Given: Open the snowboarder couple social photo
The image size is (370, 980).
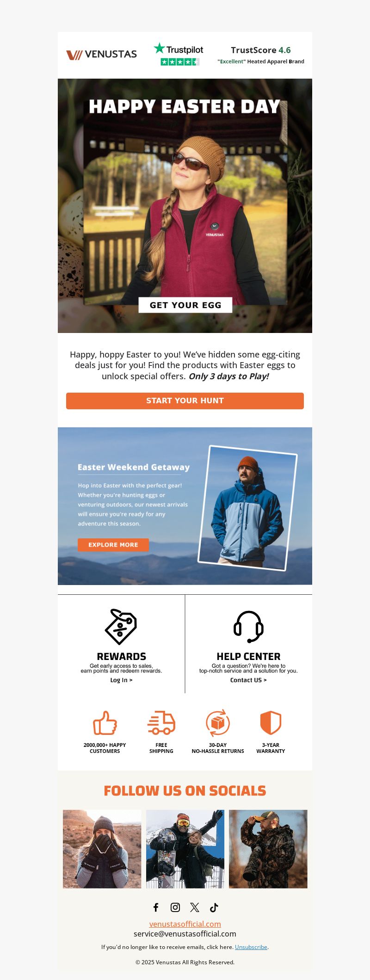Looking at the screenshot, I should click(185, 849).
